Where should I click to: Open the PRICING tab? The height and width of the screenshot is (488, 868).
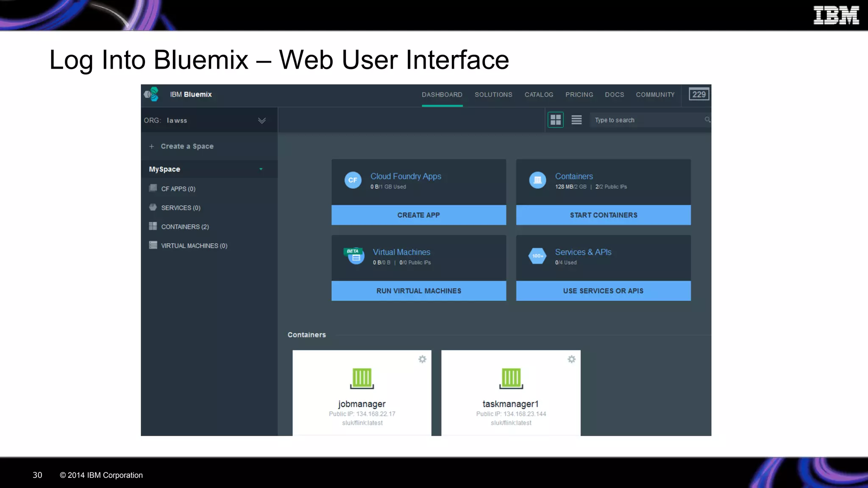(x=579, y=94)
